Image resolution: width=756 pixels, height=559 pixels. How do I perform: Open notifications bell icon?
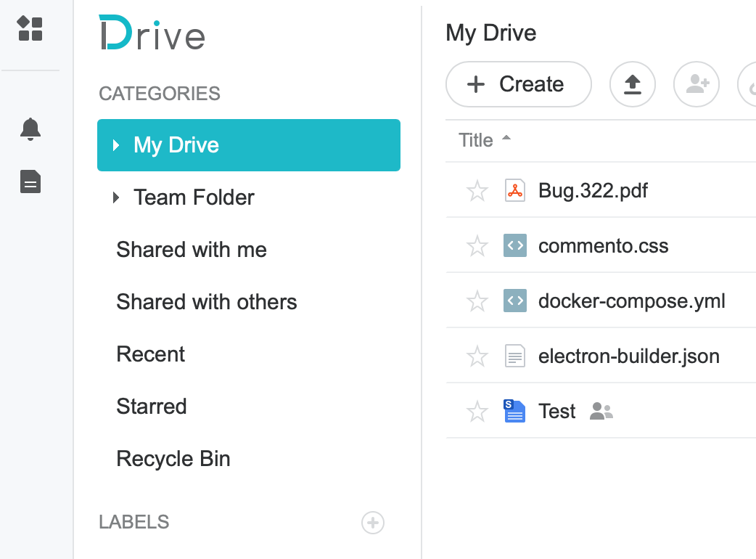pos(30,129)
